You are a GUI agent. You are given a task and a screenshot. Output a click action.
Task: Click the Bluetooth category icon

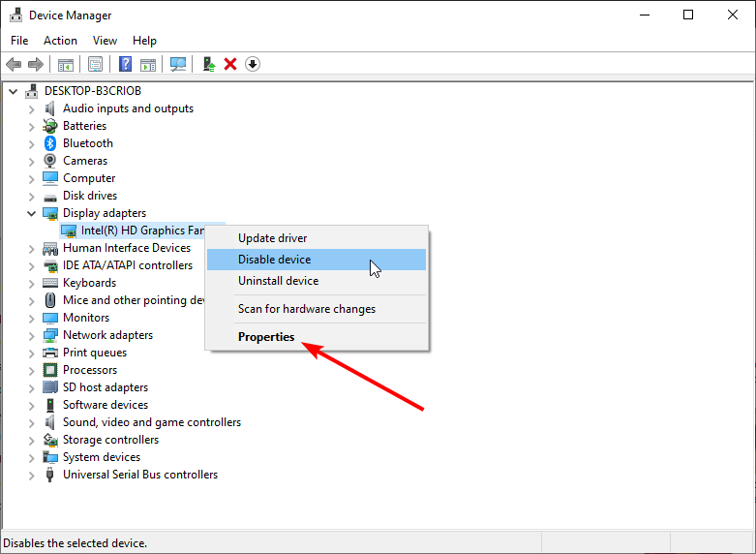pos(50,143)
